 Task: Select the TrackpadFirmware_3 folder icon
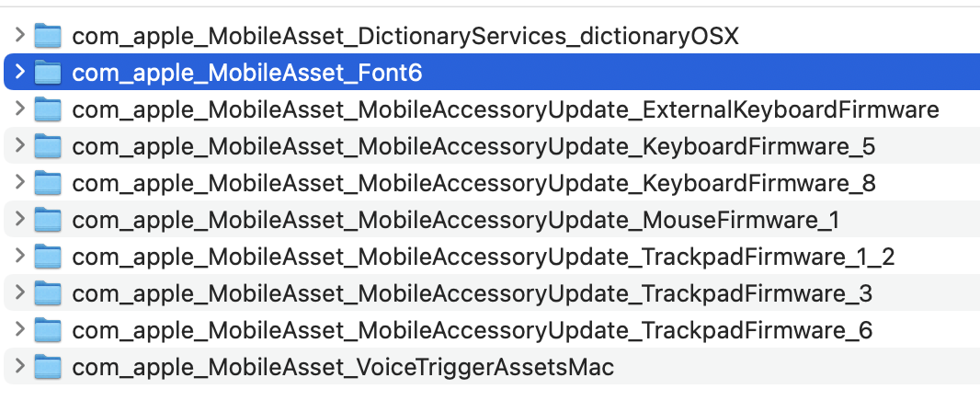[x=48, y=293]
